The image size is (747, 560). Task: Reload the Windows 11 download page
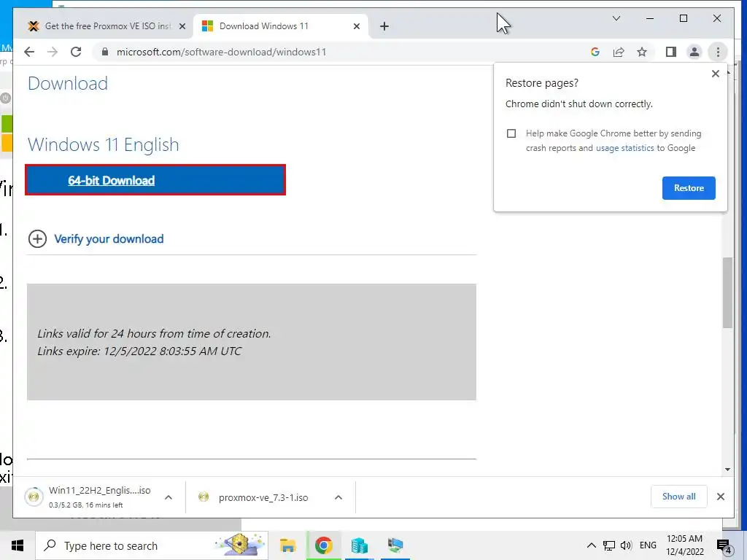coord(76,52)
